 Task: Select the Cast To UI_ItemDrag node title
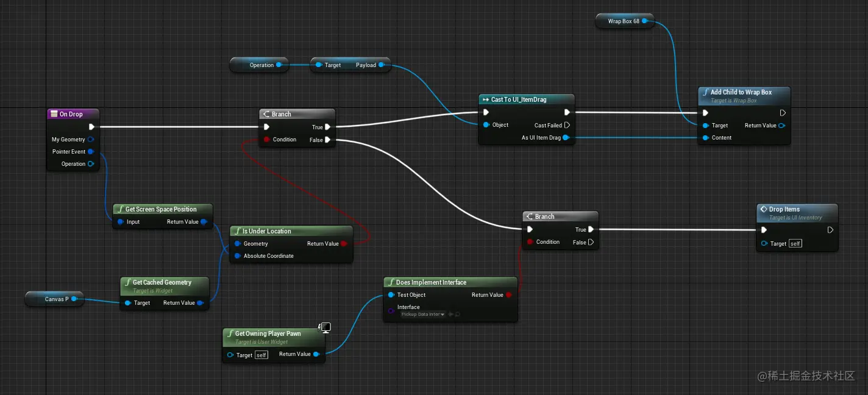519,99
